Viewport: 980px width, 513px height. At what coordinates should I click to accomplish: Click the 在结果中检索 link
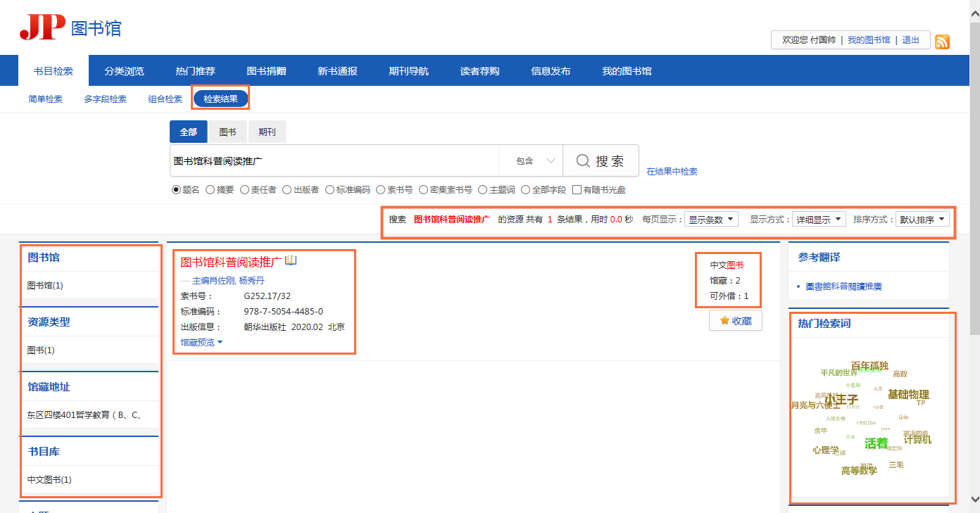coord(672,172)
